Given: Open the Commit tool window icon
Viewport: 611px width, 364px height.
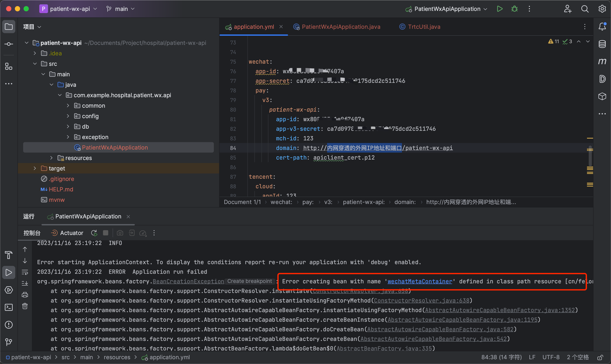Looking at the screenshot, I should [x=9, y=44].
